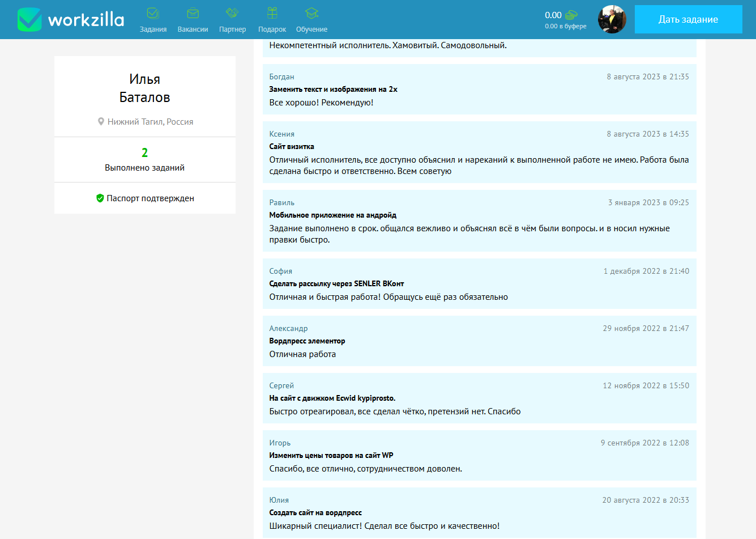Click reviewer name Александр
The height and width of the screenshot is (539, 756).
click(x=288, y=329)
